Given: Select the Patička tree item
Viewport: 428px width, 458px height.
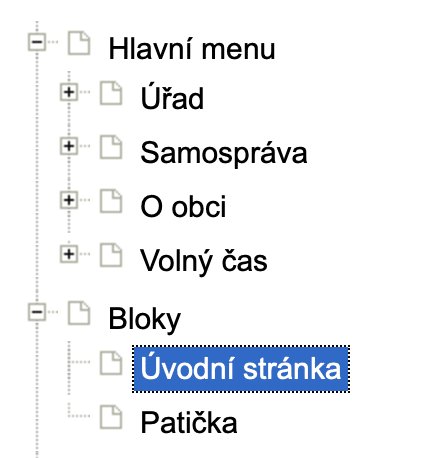Looking at the screenshot, I should click(x=189, y=423).
